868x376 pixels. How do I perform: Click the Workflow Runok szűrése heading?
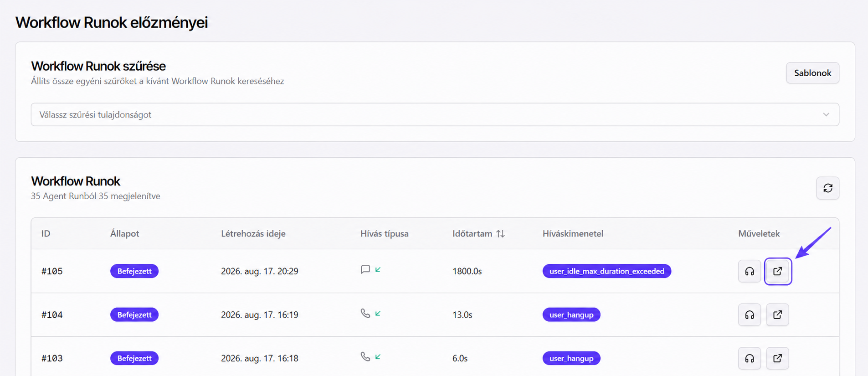coord(98,66)
